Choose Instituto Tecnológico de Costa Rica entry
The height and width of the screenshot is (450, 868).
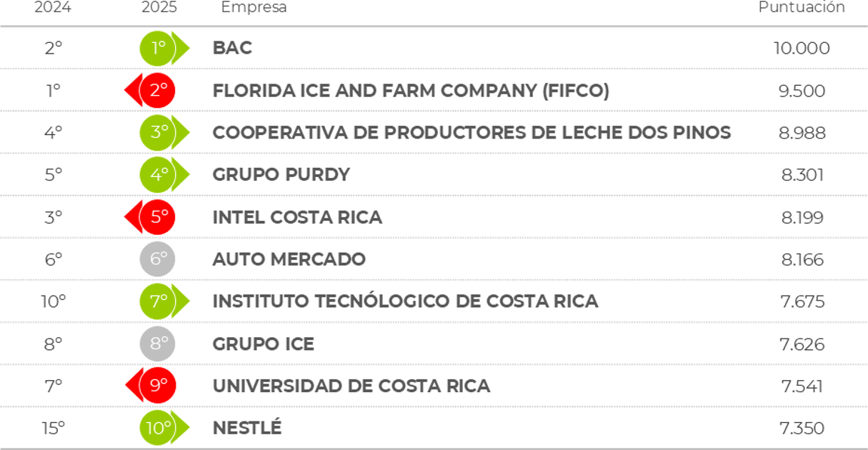click(405, 301)
